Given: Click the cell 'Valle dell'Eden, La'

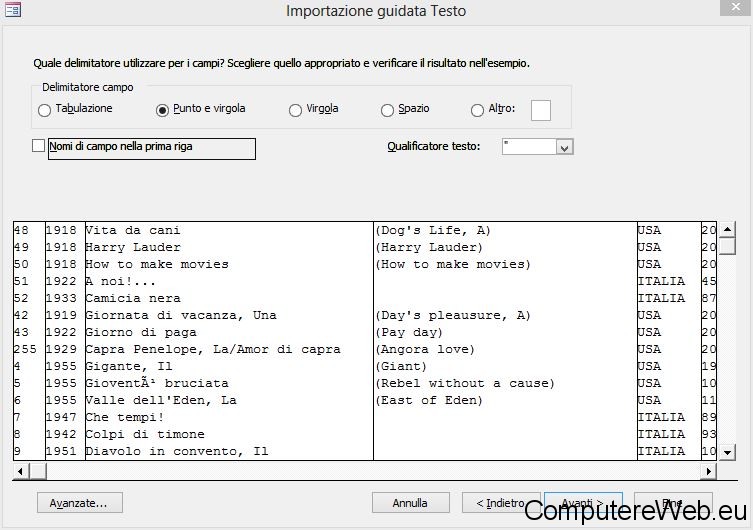Looking at the screenshot, I should point(161,400).
